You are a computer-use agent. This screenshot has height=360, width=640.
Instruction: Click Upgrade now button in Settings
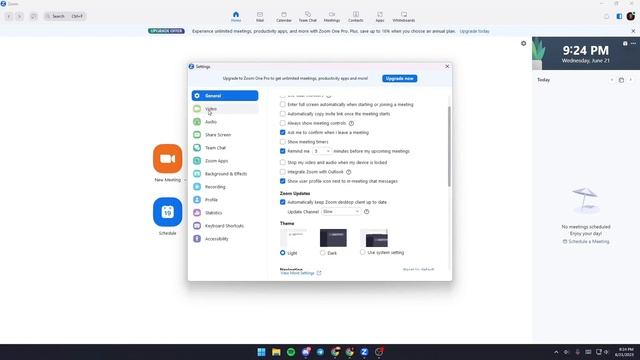[x=400, y=78]
